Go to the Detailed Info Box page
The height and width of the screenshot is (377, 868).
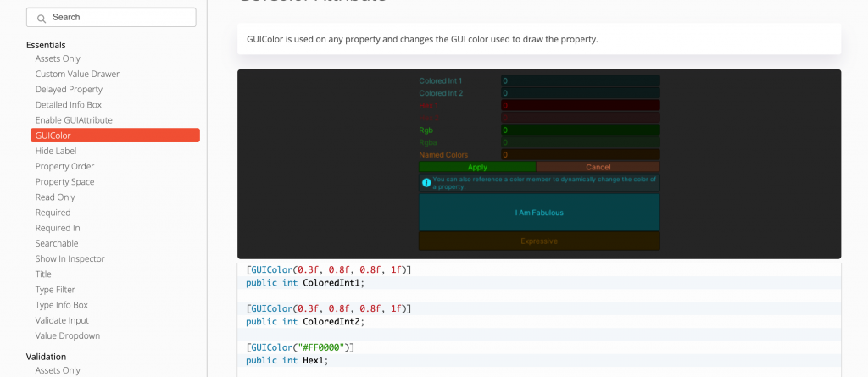69,105
